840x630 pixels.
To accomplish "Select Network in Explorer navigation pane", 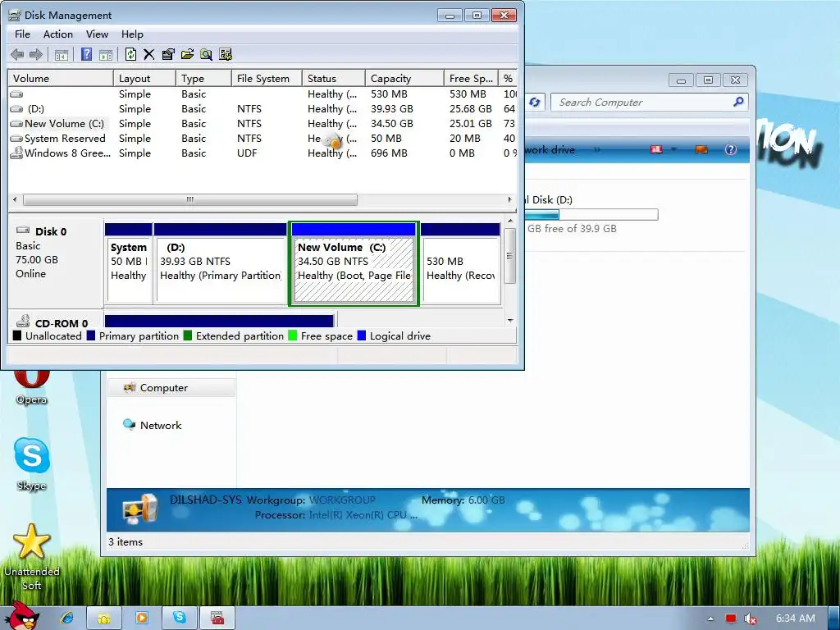I will (160, 426).
